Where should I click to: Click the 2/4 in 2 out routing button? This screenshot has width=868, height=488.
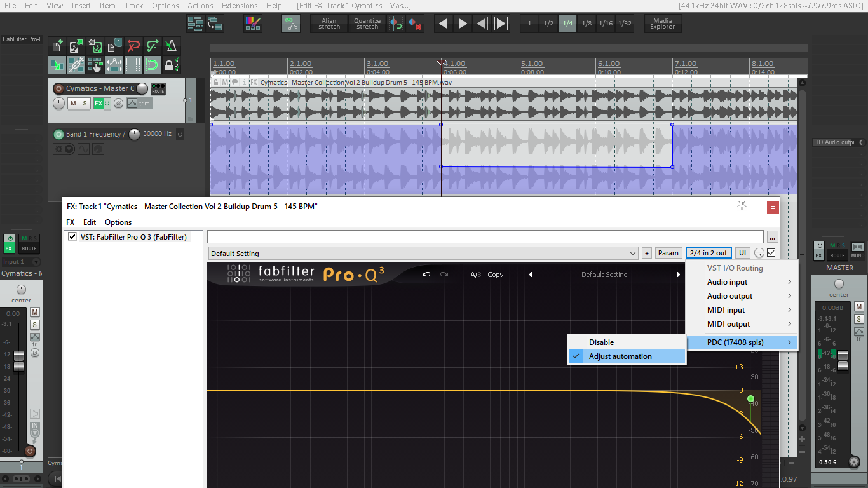[709, 253]
